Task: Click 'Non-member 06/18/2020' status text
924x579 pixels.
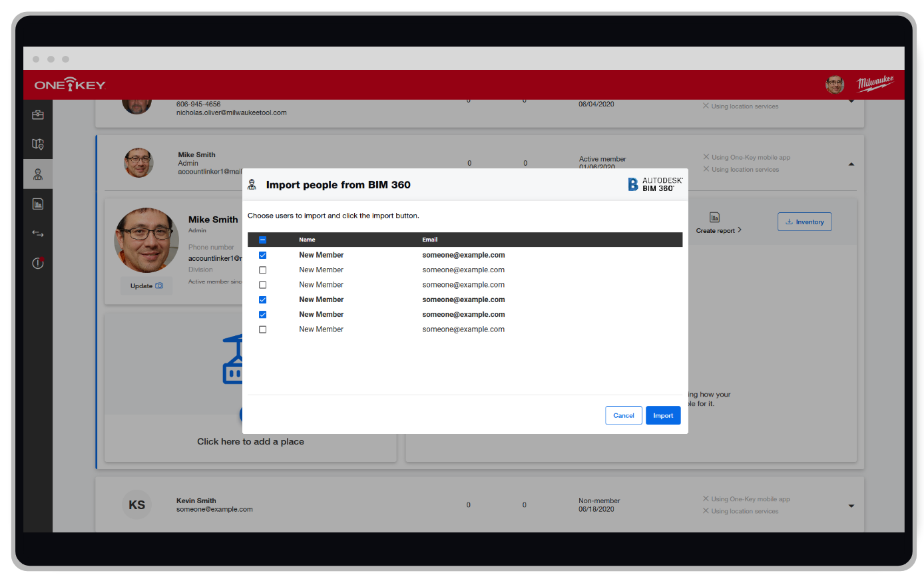Action: click(x=599, y=505)
